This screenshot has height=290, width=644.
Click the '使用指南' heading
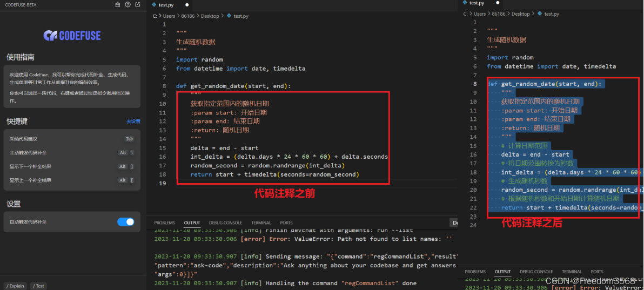click(x=20, y=57)
